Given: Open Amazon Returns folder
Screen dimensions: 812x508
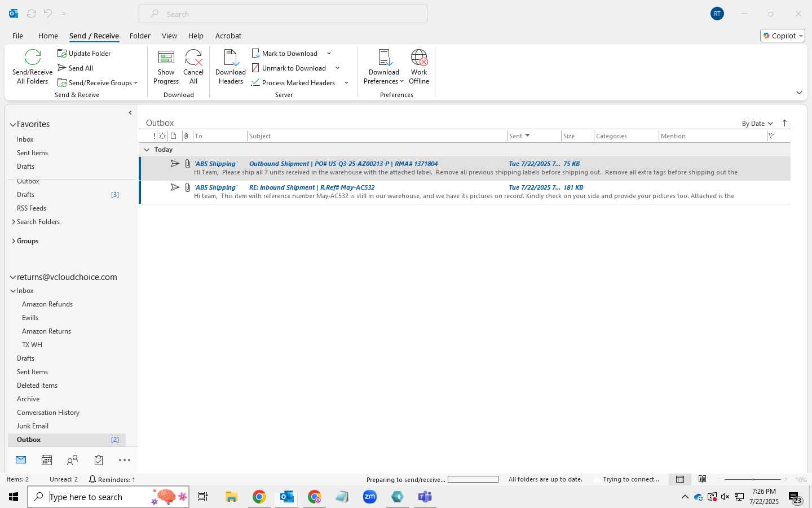Looking at the screenshot, I should tap(46, 331).
